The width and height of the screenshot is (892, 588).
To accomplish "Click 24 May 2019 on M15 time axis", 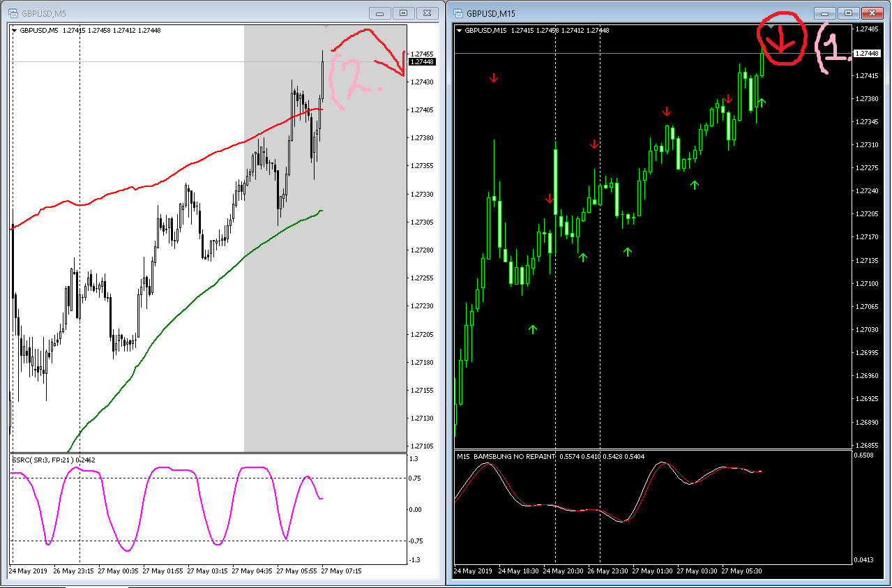I will (474, 571).
